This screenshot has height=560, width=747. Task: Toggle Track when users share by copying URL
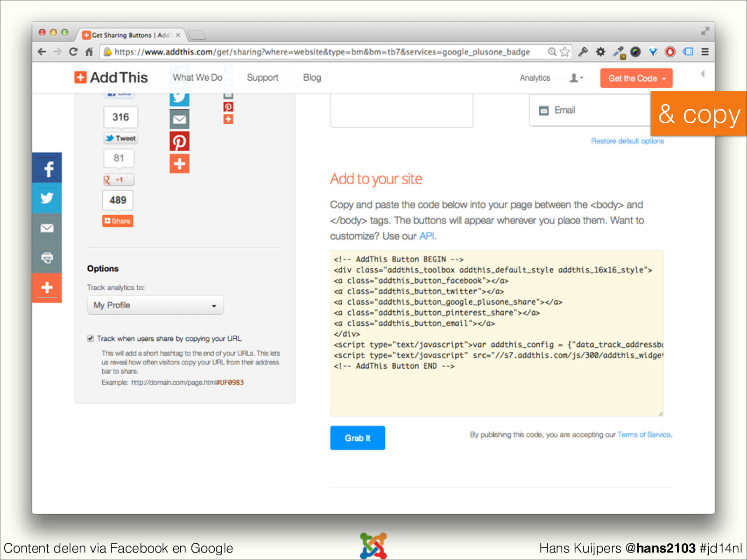pos(91,338)
